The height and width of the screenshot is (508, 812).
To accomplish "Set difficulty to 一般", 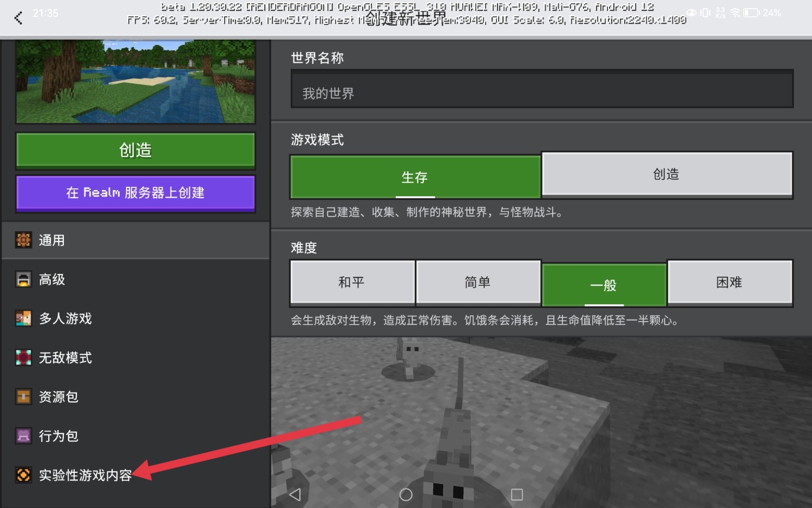I will tap(604, 285).
